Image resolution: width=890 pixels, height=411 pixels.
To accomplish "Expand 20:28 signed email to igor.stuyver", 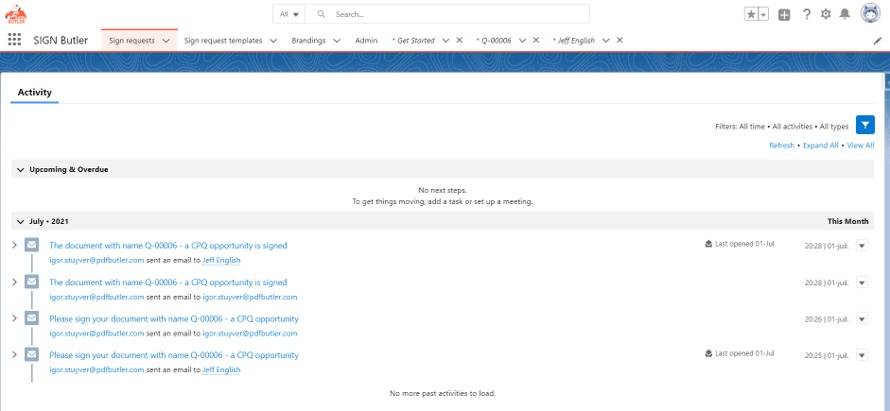I will (15, 282).
